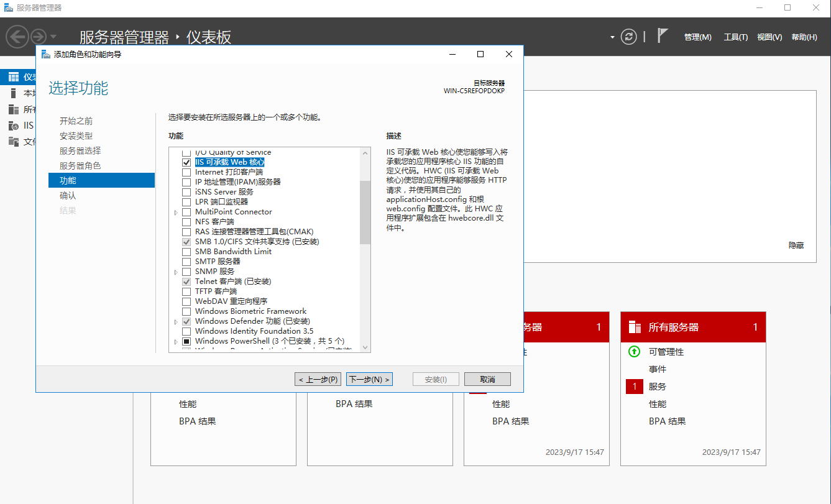Click the server icon in the 所有服务器 tile header

pyautogui.click(x=635, y=327)
